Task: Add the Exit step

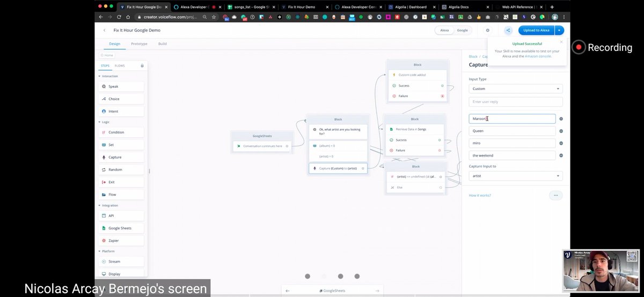Action: tap(121, 182)
